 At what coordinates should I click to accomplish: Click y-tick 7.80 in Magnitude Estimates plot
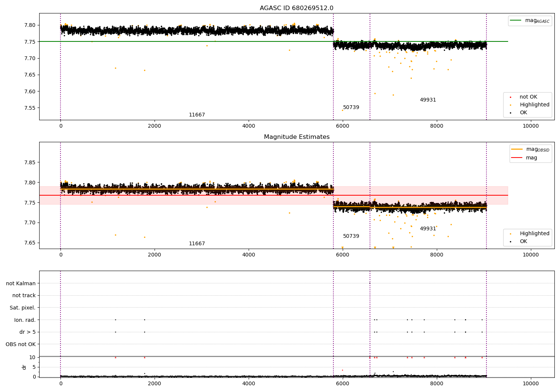pos(30,183)
